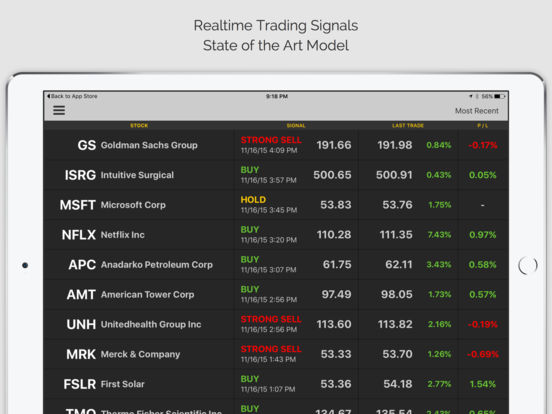Click the 54.18 last trade price
The image size is (552, 414).
(398, 384)
